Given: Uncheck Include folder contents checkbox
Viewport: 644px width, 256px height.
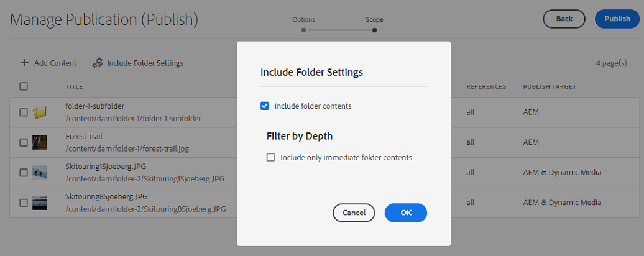Looking at the screenshot, I should click(x=265, y=106).
